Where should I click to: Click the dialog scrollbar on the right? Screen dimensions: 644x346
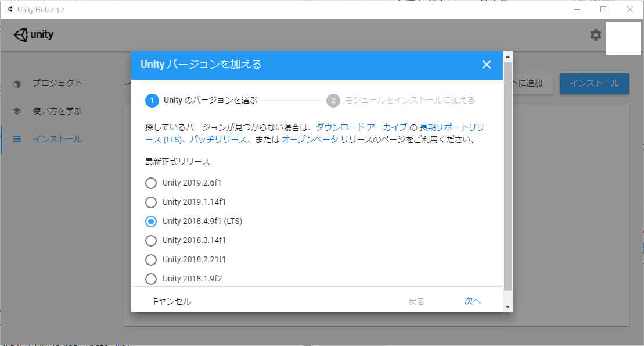508,174
